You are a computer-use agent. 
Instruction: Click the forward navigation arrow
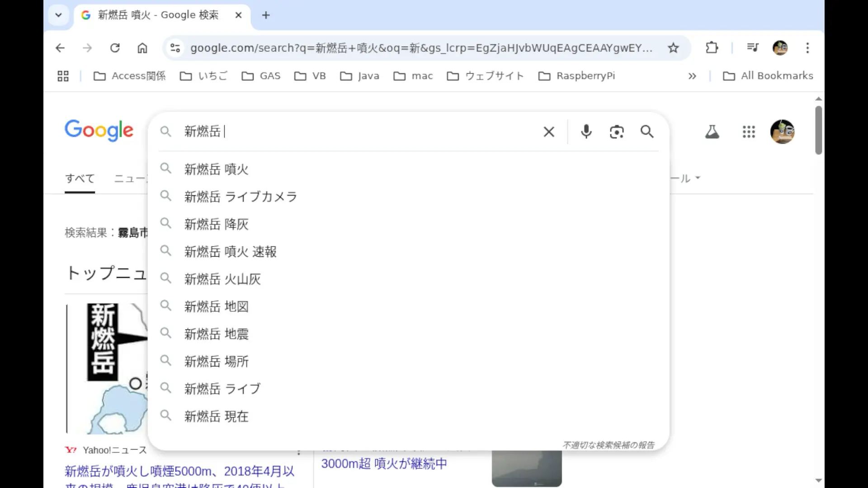coord(87,48)
